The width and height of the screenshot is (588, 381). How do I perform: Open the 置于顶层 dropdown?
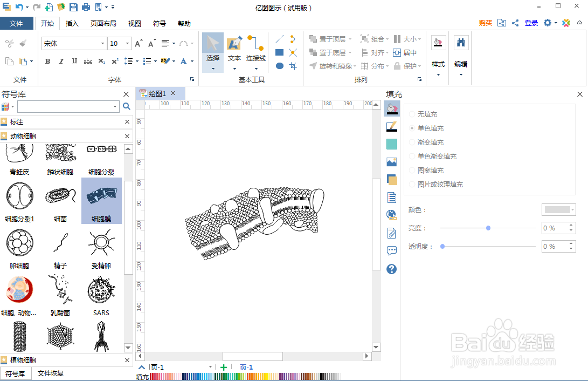pyautogui.click(x=350, y=39)
